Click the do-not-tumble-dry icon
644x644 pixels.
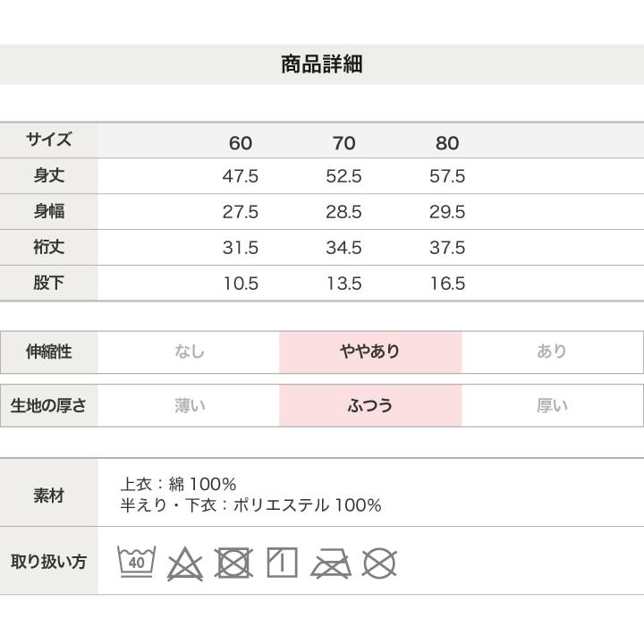coord(233,563)
